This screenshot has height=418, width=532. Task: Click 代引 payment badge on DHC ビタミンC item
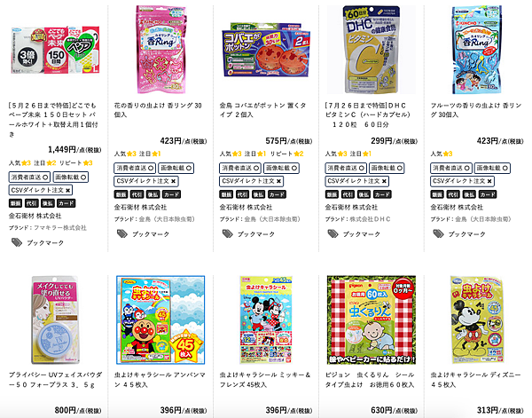(348, 194)
